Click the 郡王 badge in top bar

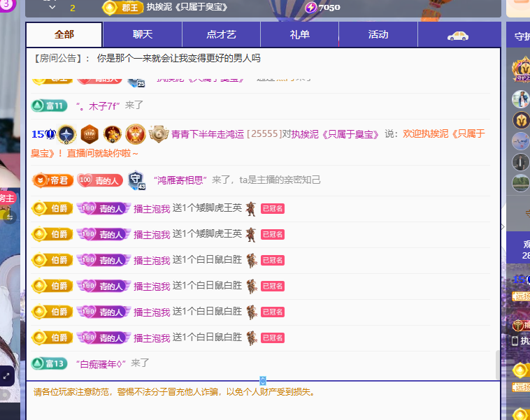click(122, 8)
